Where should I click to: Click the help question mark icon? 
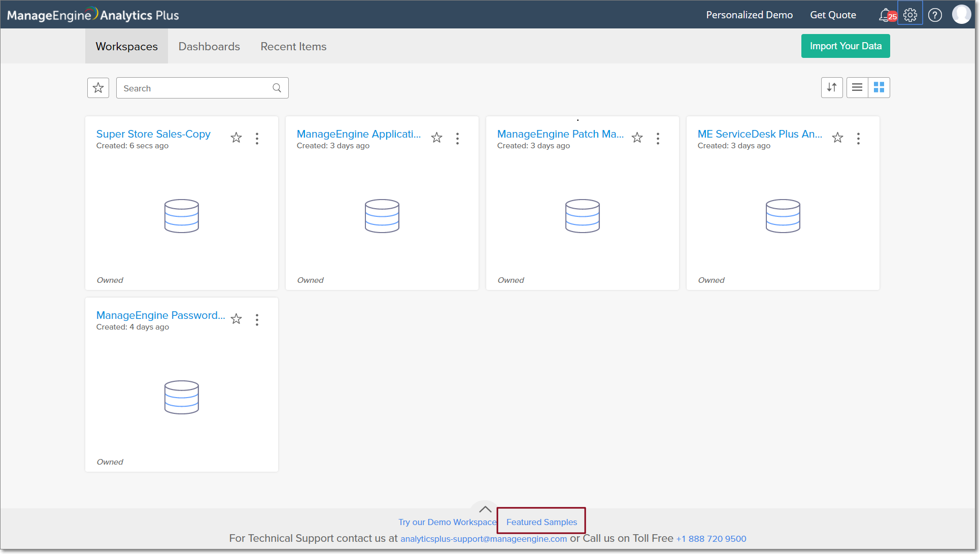[x=935, y=15]
